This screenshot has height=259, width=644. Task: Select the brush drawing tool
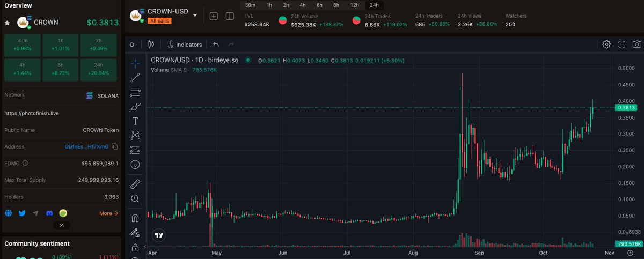[135, 107]
